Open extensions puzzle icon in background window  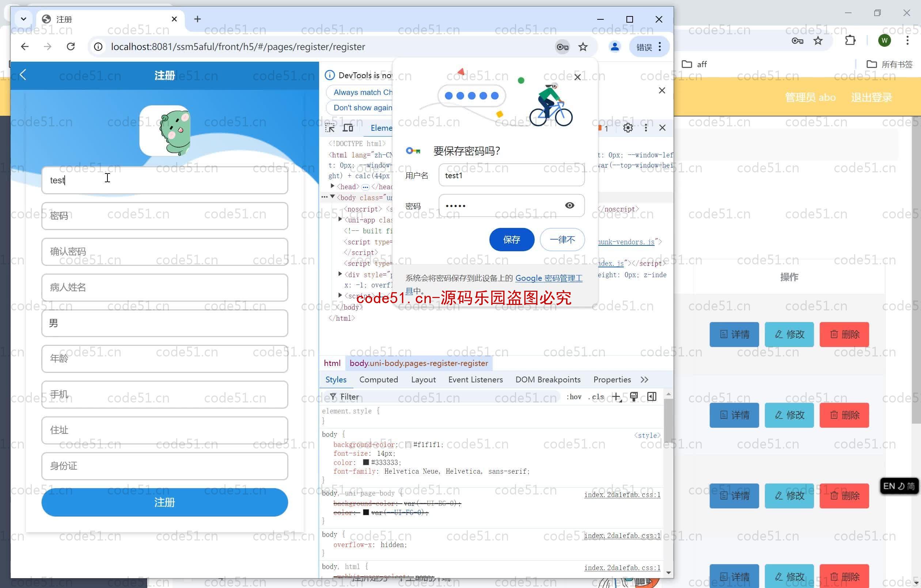point(850,41)
